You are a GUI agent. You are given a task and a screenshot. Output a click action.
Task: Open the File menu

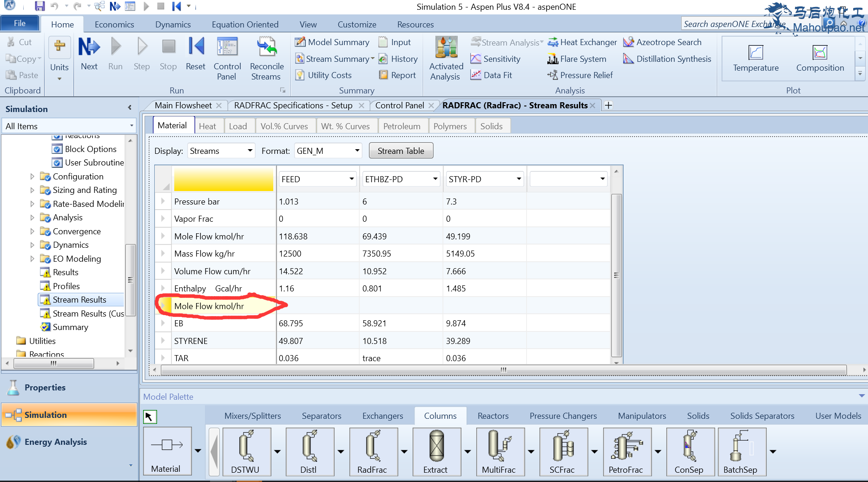tap(20, 23)
